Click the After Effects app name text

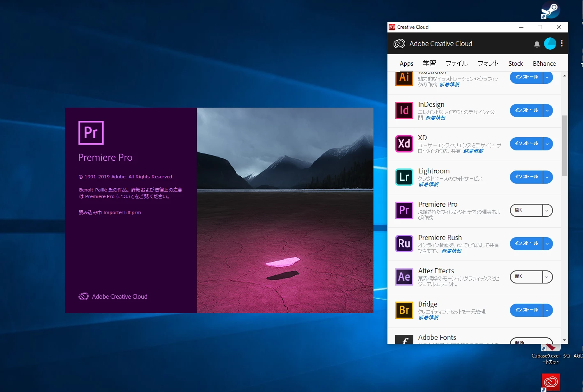tap(436, 271)
